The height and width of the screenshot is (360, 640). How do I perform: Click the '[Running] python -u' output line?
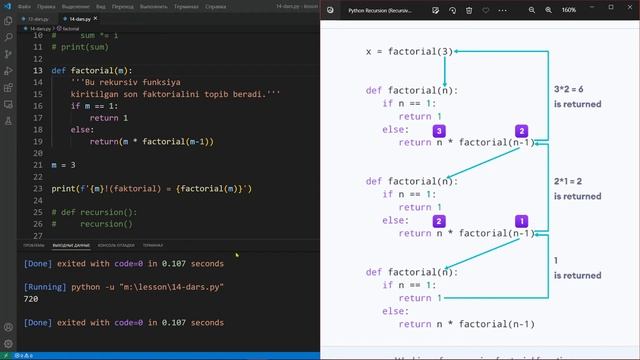tap(124, 287)
